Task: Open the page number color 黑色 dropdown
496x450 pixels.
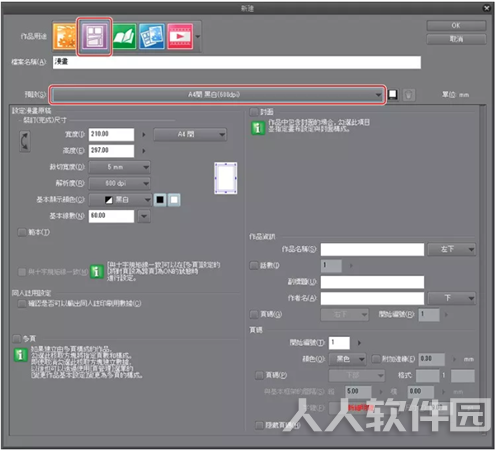Action: click(347, 359)
